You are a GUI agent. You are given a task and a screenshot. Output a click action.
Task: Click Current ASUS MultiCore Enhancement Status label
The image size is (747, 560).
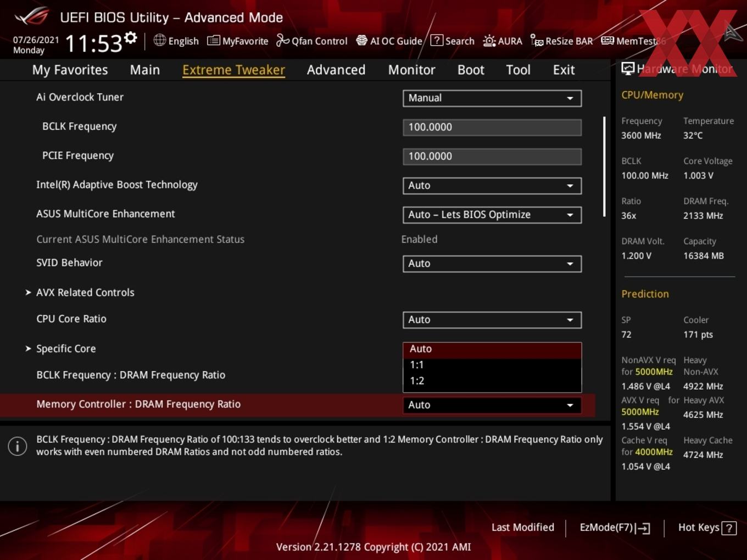click(140, 239)
